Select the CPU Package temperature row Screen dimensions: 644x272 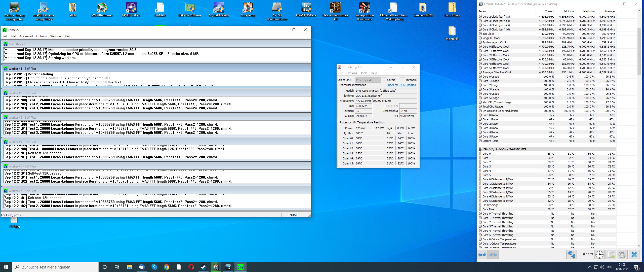click(547, 205)
